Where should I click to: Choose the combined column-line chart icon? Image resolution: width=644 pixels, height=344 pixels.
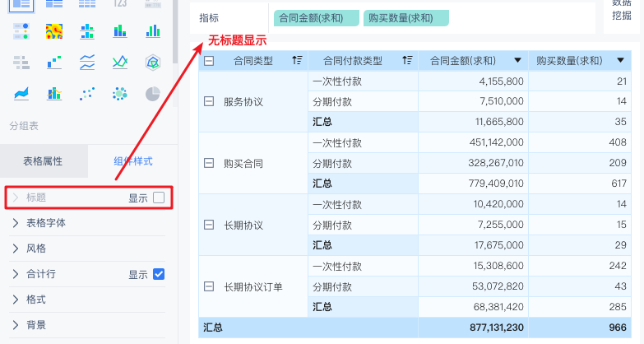click(54, 94)
